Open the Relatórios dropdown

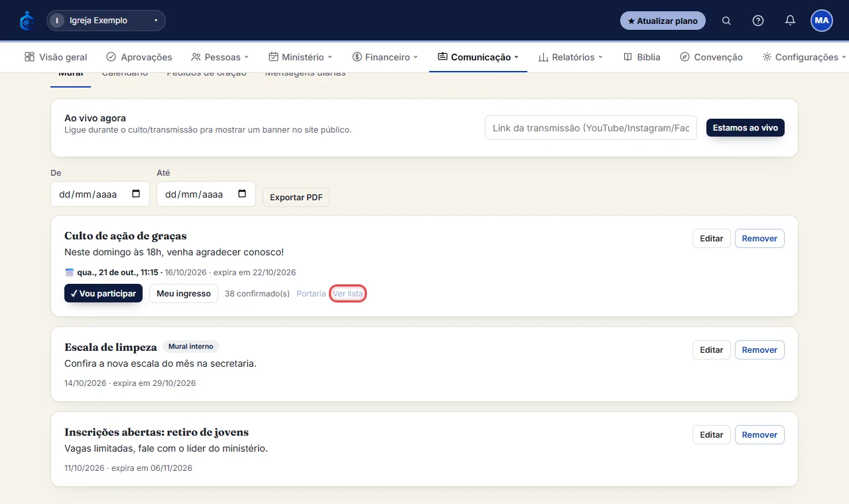[x=570, y=57]
